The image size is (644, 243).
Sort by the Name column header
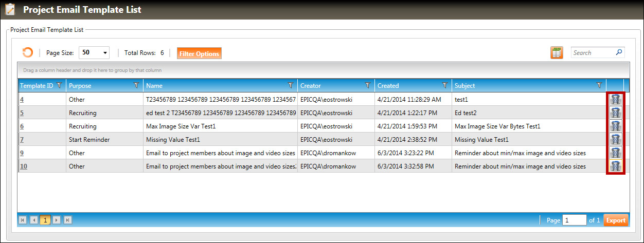coord(154,86)
